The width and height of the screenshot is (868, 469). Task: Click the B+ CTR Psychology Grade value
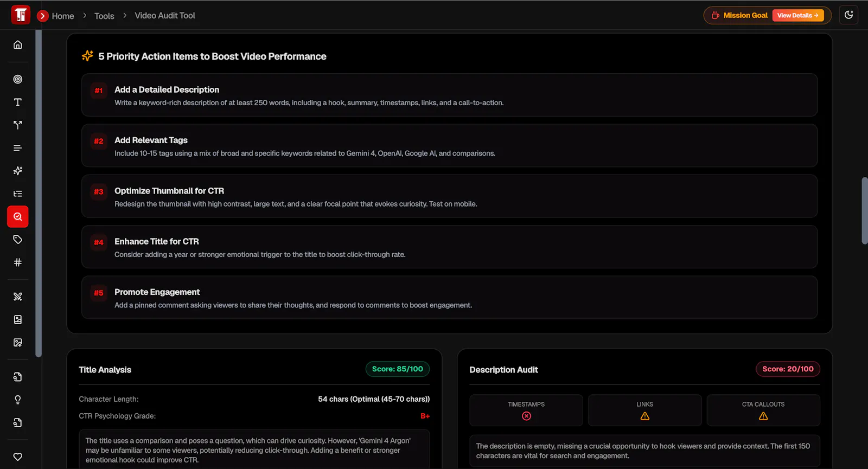coord(425,416)
